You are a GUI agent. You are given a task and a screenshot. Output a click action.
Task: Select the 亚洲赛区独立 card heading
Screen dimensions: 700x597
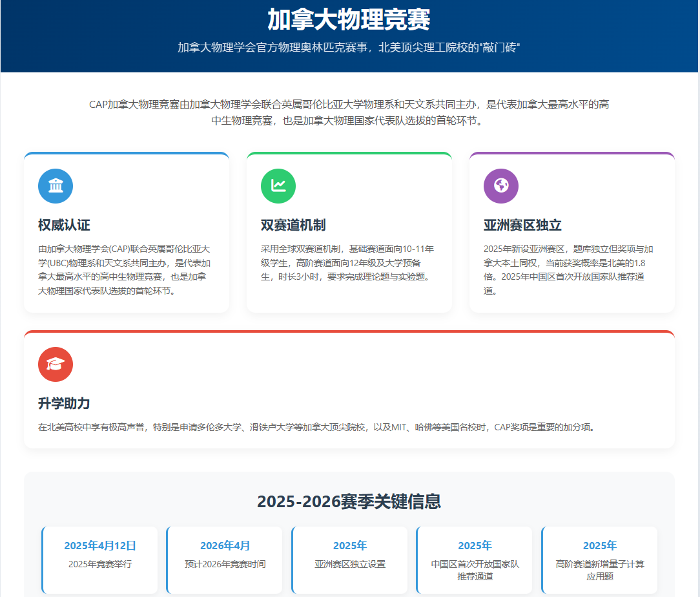(522, 225)
